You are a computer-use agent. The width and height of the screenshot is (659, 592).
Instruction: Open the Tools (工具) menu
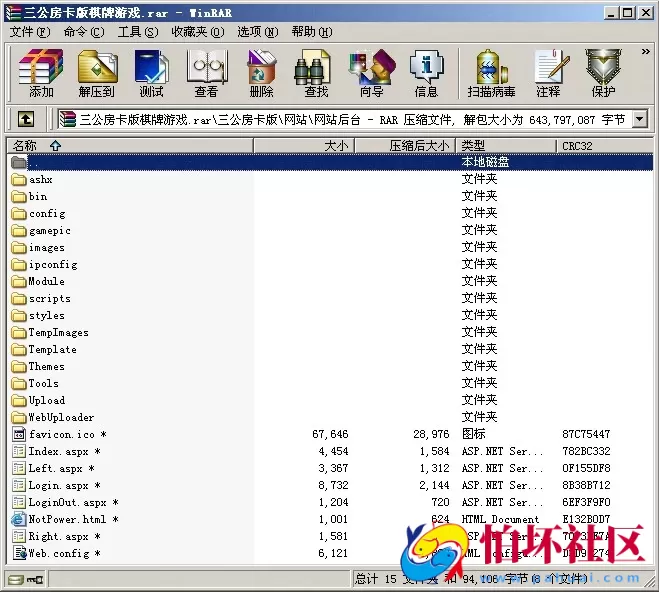(138, 32)
